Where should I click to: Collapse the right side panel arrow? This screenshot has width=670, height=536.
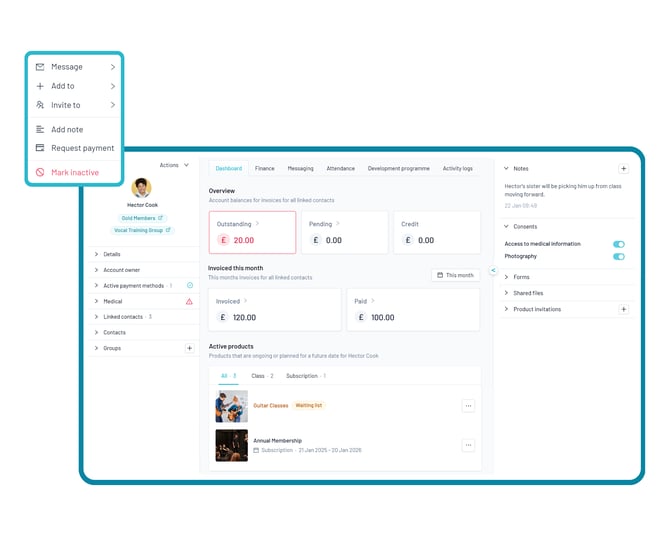coord(493,270)
